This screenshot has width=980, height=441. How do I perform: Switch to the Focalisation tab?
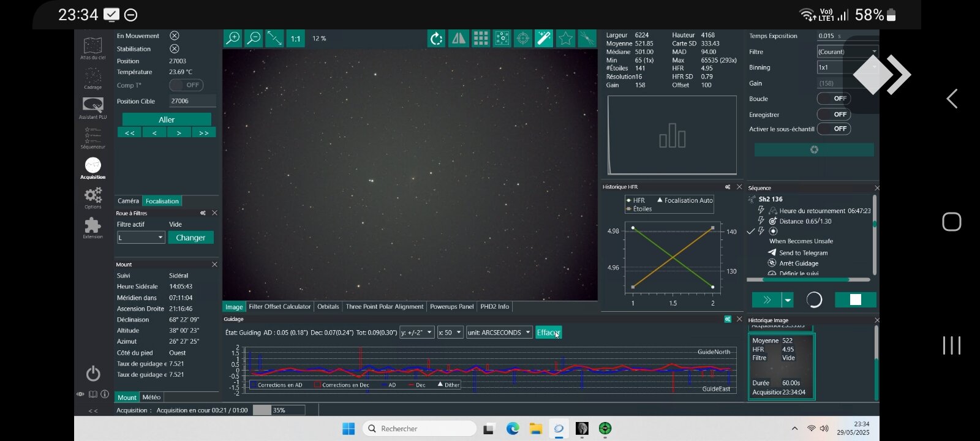(162, 201)
